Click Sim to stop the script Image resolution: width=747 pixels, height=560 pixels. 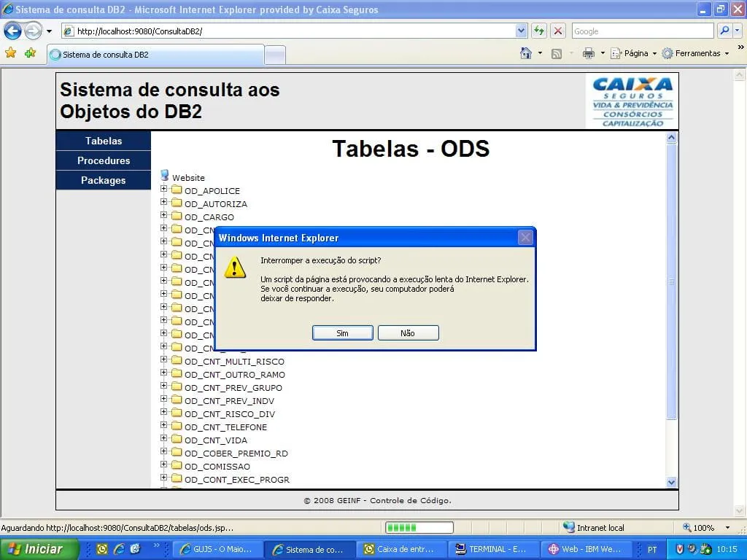[343, 332]
